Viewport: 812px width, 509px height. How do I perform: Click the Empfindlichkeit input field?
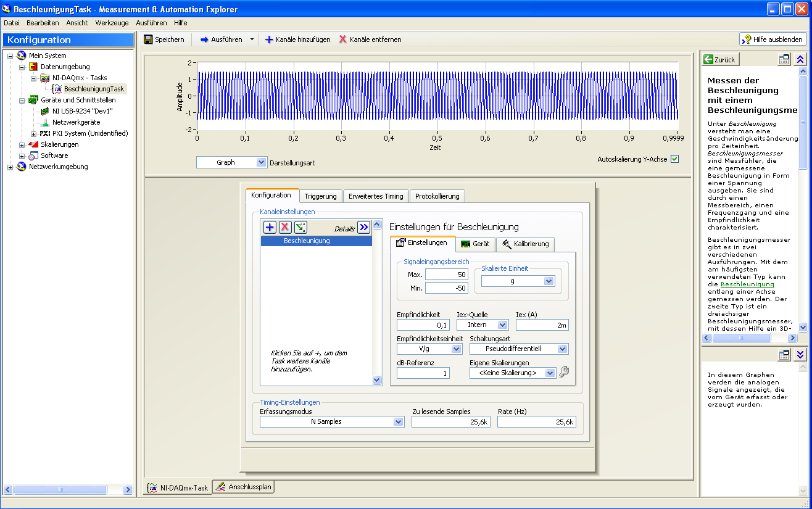423,325
